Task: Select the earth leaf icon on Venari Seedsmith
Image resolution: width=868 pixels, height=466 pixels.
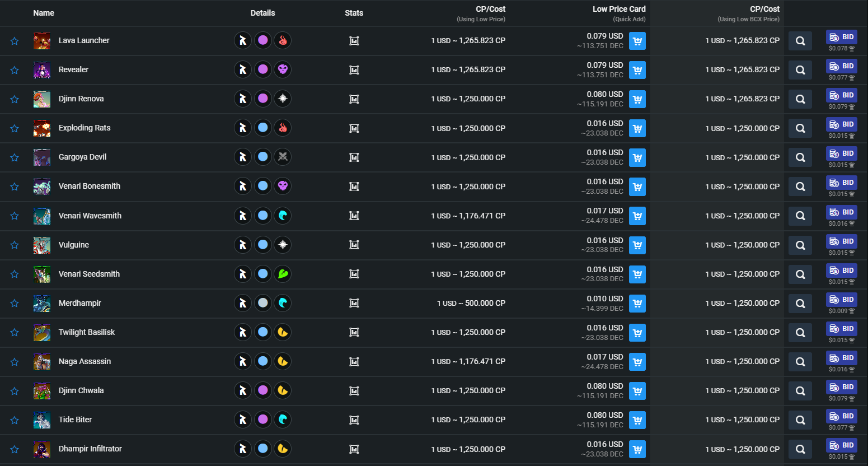Action: pos(283,274)
